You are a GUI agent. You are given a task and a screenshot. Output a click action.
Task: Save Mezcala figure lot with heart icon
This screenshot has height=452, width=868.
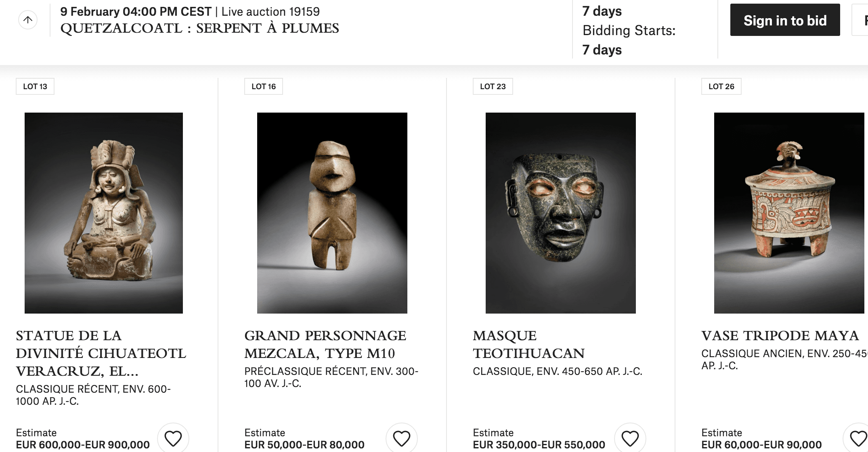(x=402, y=438)
